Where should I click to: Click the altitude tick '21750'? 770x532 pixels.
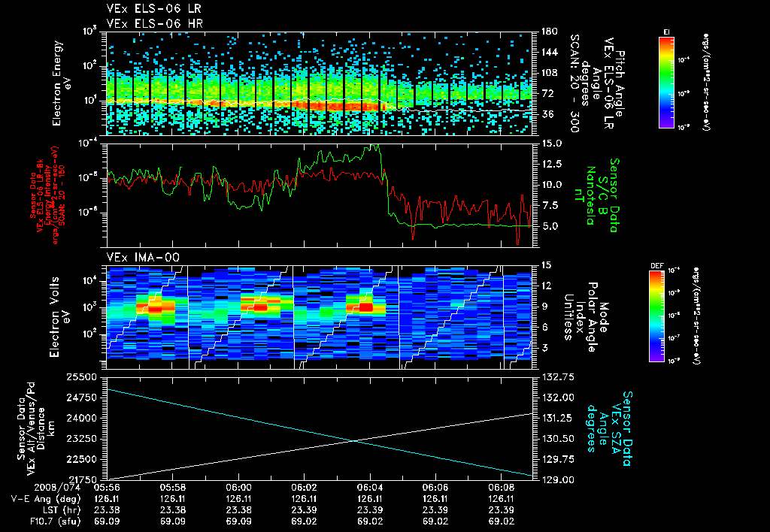[x=81, y=480]
